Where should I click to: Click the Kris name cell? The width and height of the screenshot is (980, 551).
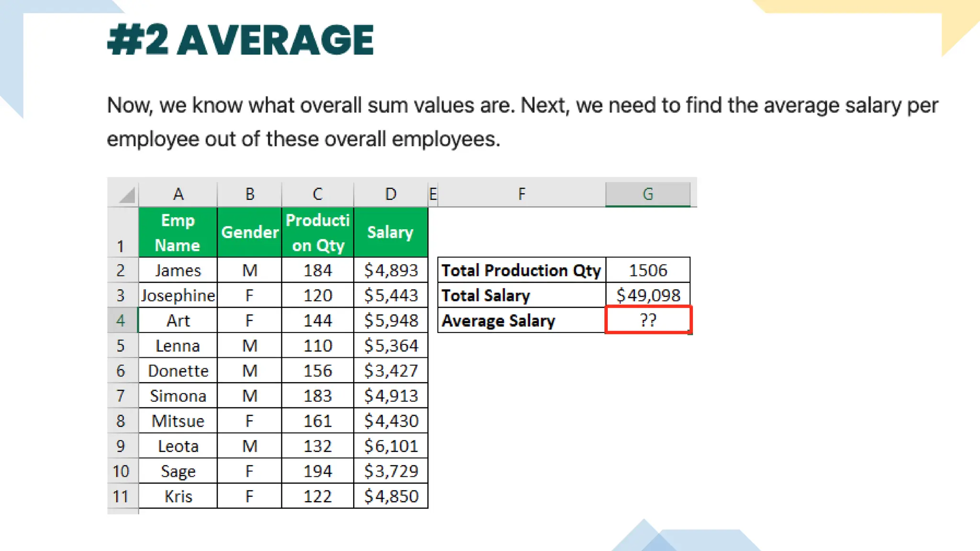pos(178,496)
